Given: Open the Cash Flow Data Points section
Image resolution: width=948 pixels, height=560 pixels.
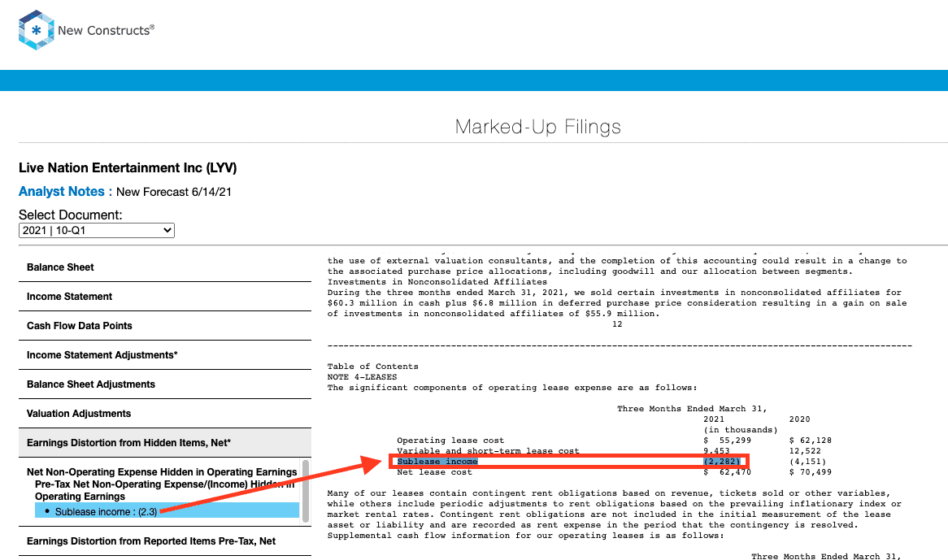Looking at the screenshot, I should [164, 326].
